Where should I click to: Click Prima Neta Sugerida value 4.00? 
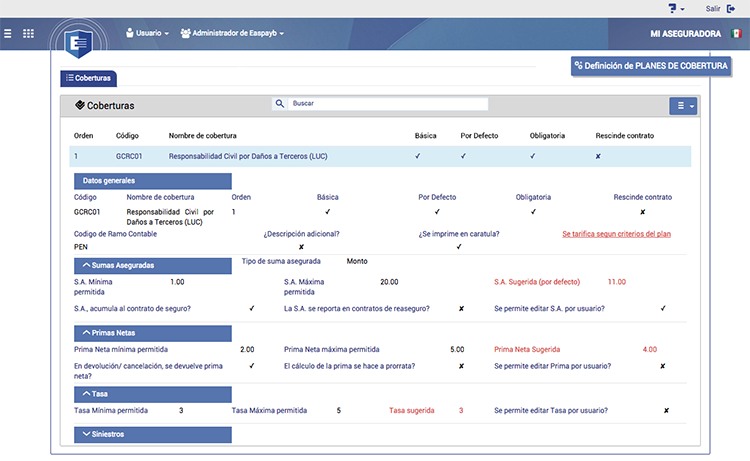[x=650, y=350]
